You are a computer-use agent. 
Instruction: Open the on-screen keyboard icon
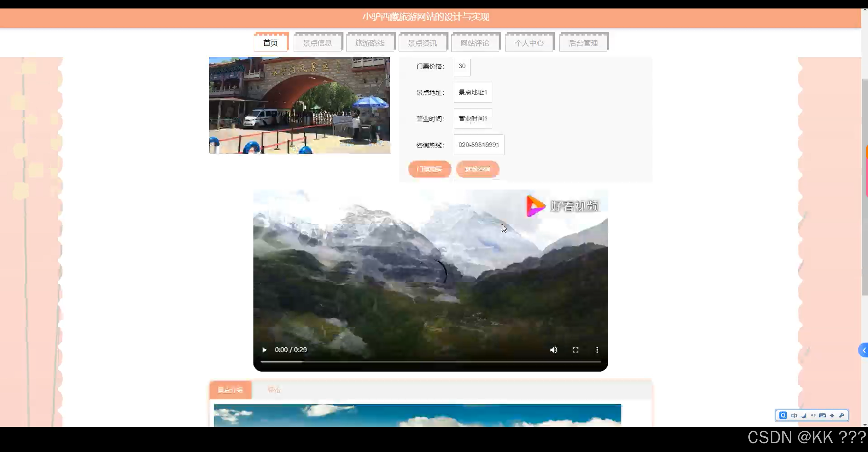tap(822, 415)
